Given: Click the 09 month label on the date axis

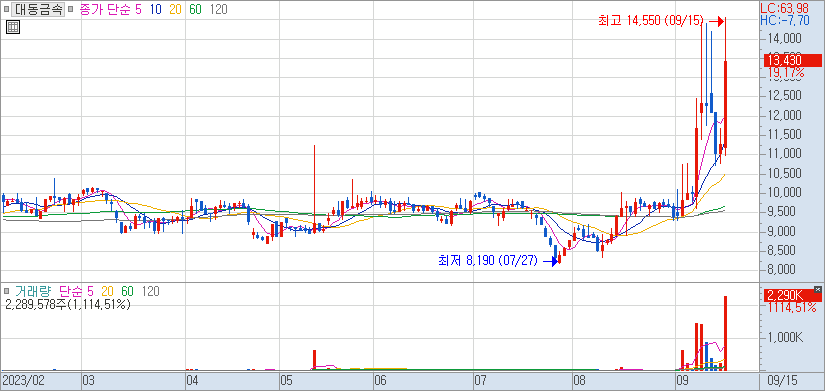Looking at the screenshot, I should click(x=682, y=380).
